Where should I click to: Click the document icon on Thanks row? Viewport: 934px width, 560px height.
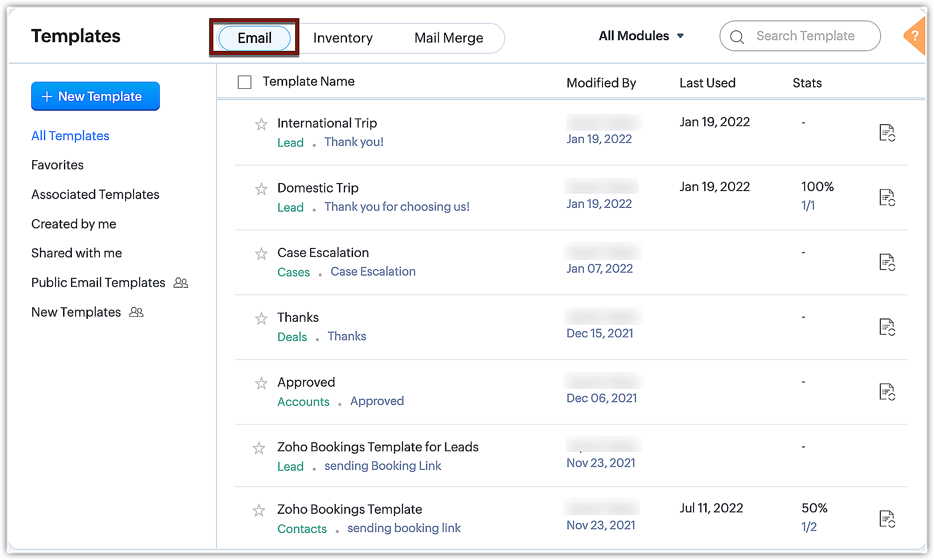pyautogui.click(x=886, y=327)
